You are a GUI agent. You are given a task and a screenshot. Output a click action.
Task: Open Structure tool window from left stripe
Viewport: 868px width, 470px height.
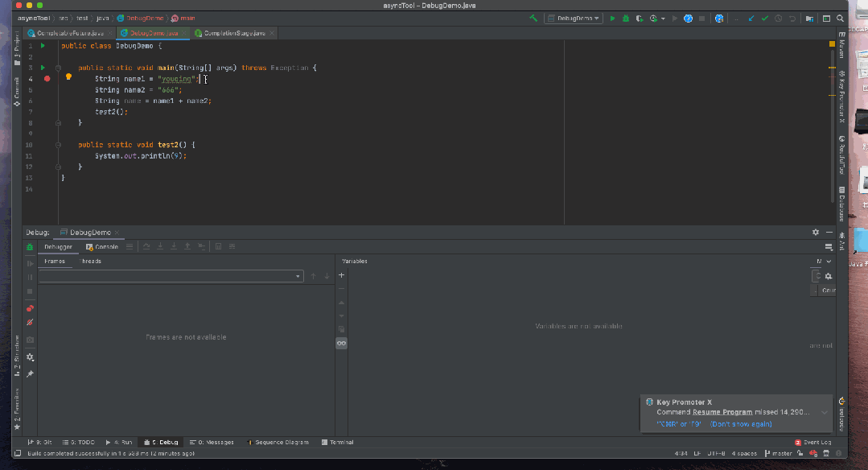[x=17, y=356]
